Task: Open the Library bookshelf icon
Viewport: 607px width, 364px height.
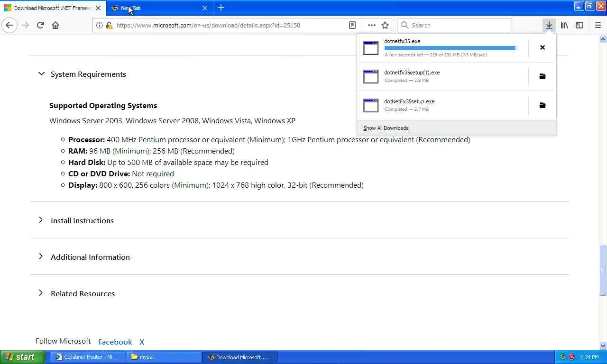Action: (564, 25)
